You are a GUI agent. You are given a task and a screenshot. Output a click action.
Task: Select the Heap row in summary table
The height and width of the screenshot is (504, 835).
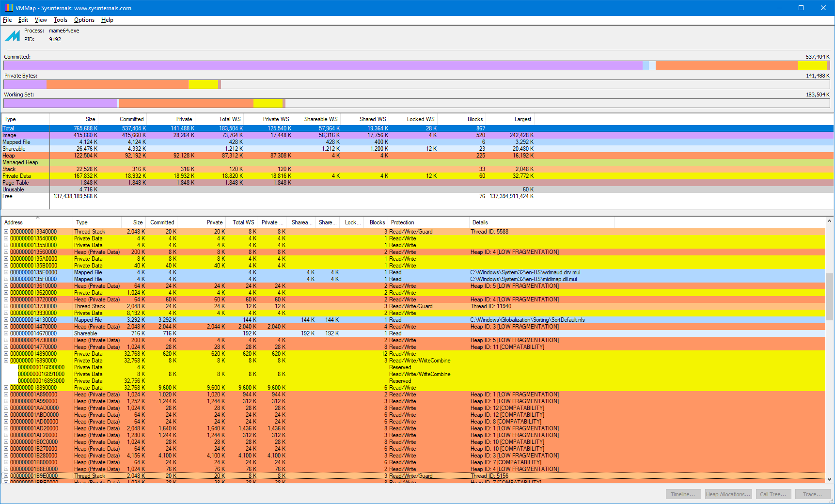[9, 156]
